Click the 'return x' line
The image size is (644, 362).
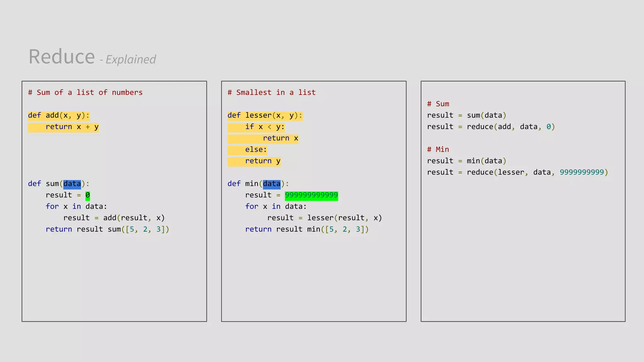coord(280,138)
